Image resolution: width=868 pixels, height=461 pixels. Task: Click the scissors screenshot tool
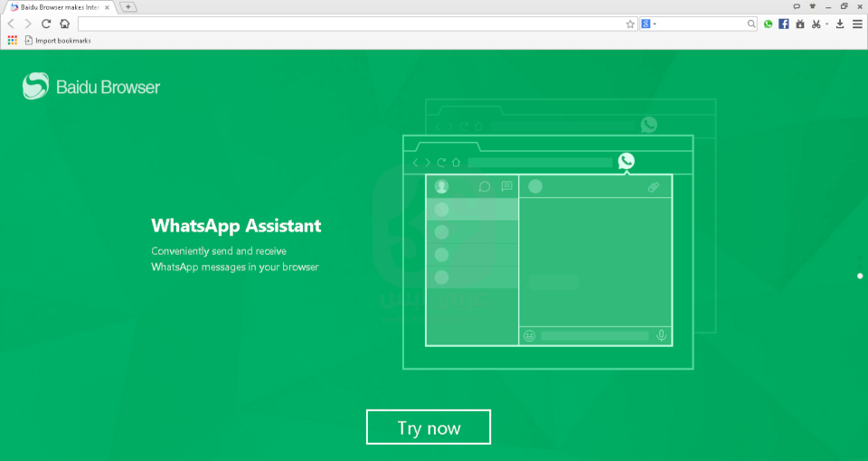[816, 24]
